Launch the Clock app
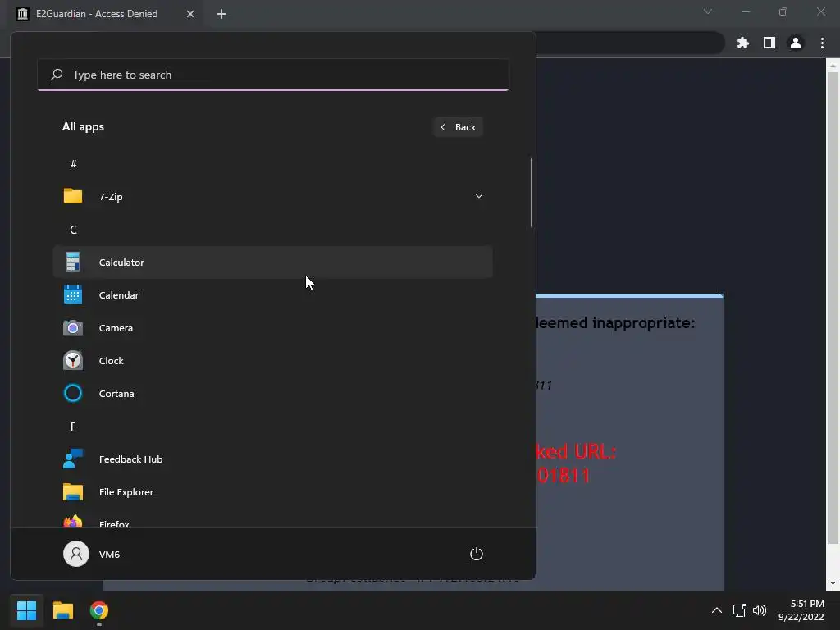The height and width of the screenshot is (630, 840). click(x=272, y=361)
